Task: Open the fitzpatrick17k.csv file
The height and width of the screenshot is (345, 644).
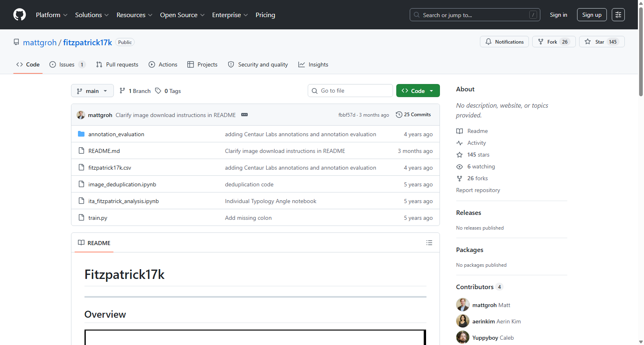Action: pos(110,168)
